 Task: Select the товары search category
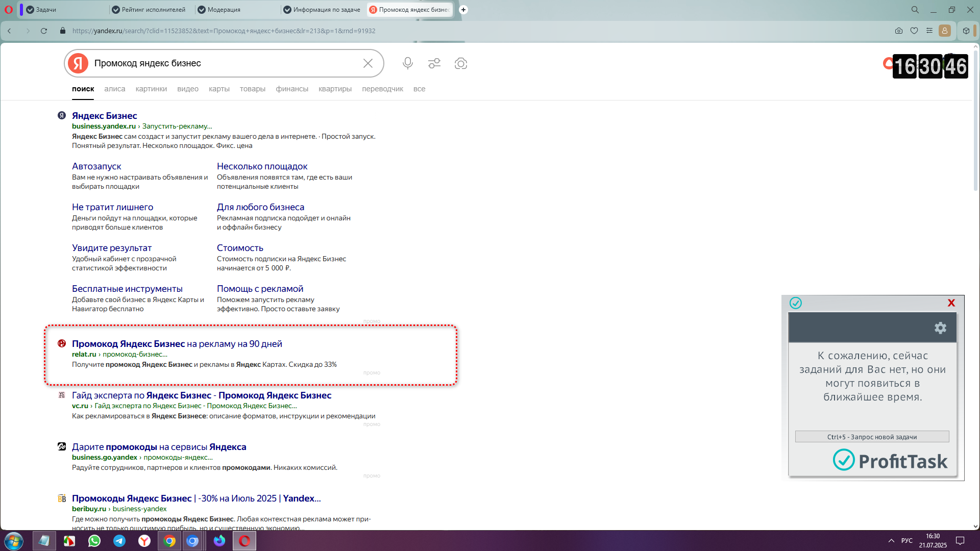pos(253,89)
